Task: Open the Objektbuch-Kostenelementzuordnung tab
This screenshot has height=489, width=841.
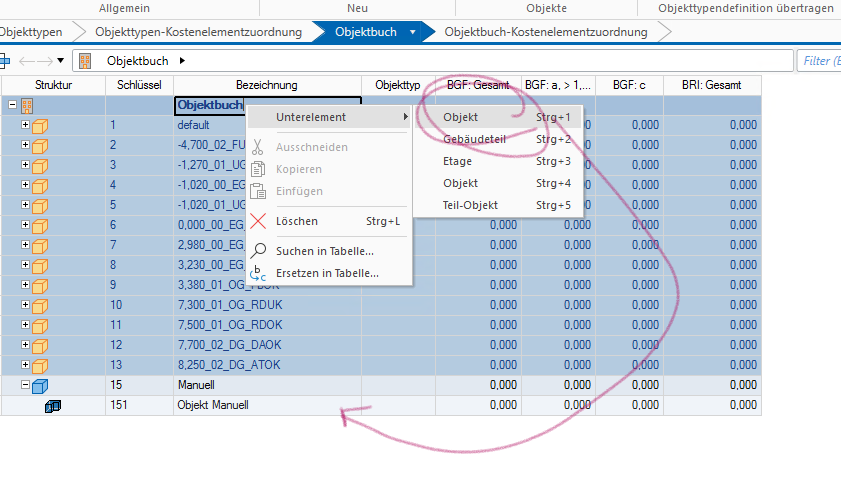Action: tap(545, 32)
